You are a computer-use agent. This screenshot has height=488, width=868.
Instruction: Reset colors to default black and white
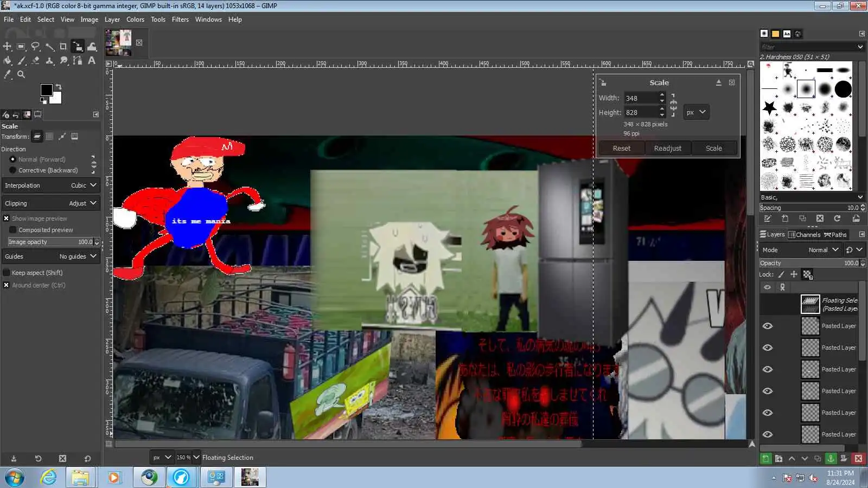pos(43,100)
